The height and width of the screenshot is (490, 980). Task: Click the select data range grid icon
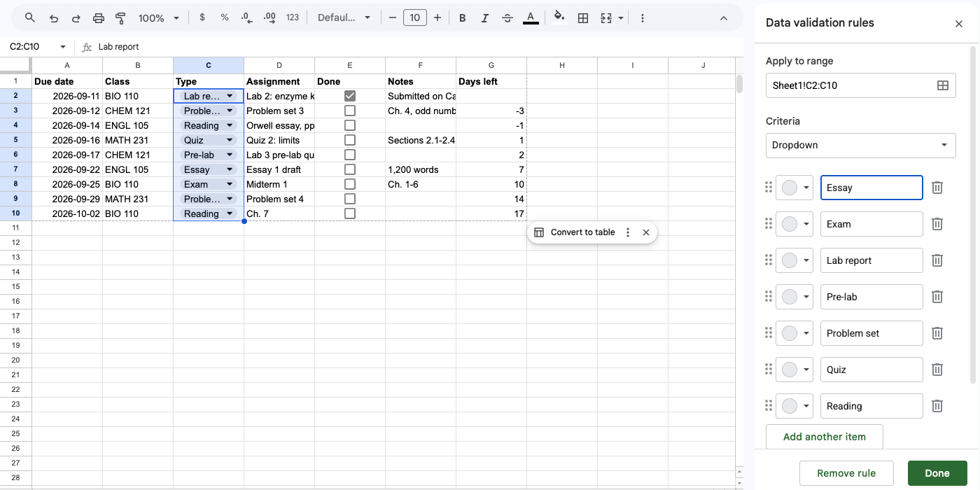943,85
